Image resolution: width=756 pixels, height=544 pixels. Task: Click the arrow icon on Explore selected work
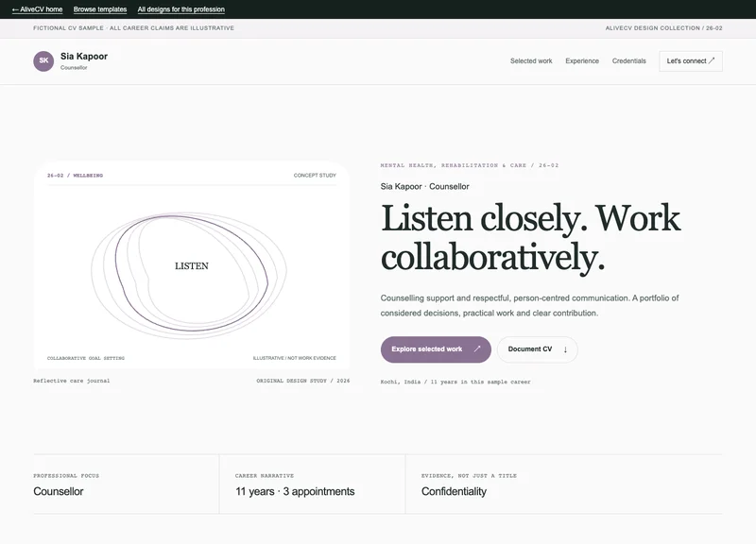tap(477, 348)
